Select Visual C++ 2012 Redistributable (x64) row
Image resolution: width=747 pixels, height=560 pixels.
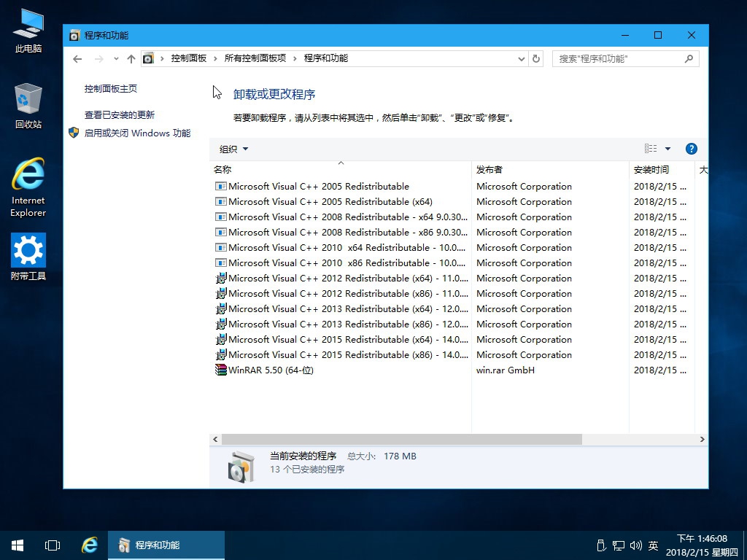point(458,278)
